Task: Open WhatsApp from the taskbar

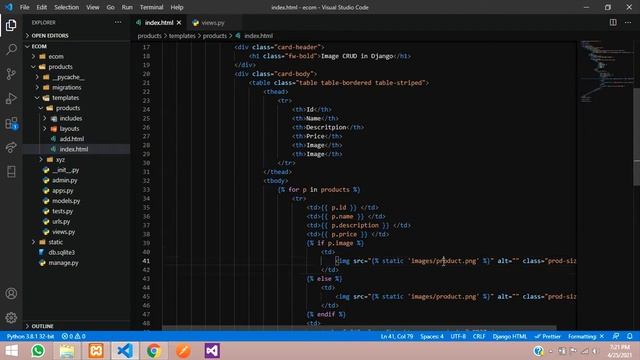Action: tap(38, 351)
